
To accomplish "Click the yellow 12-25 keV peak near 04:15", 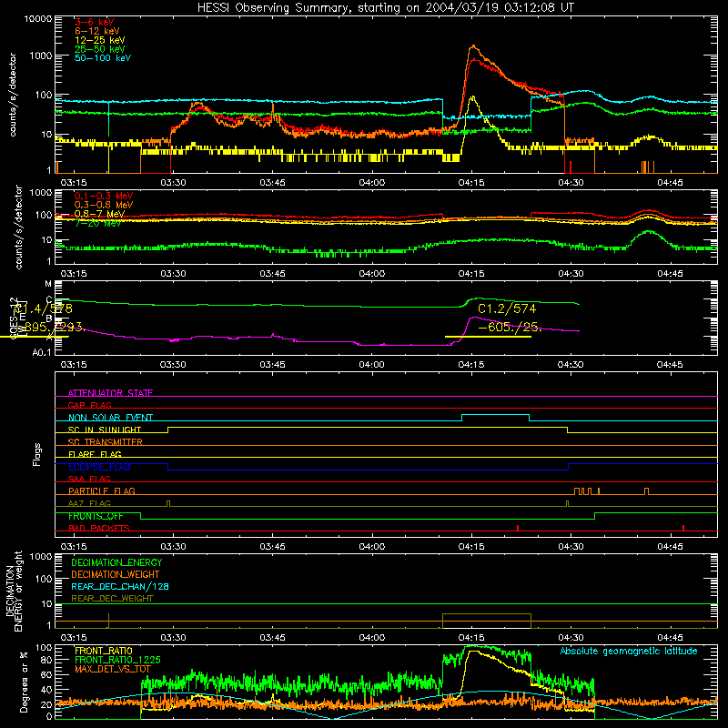I will click(472, 97).
